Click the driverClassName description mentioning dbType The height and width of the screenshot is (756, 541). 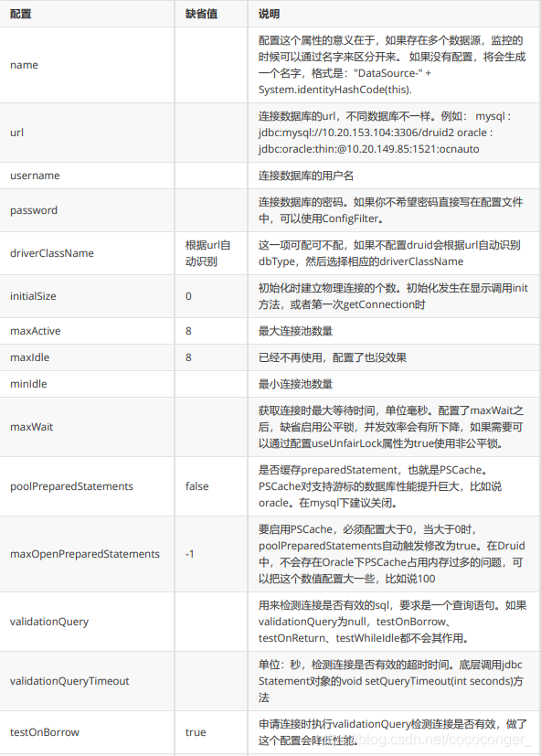point(389,253)
